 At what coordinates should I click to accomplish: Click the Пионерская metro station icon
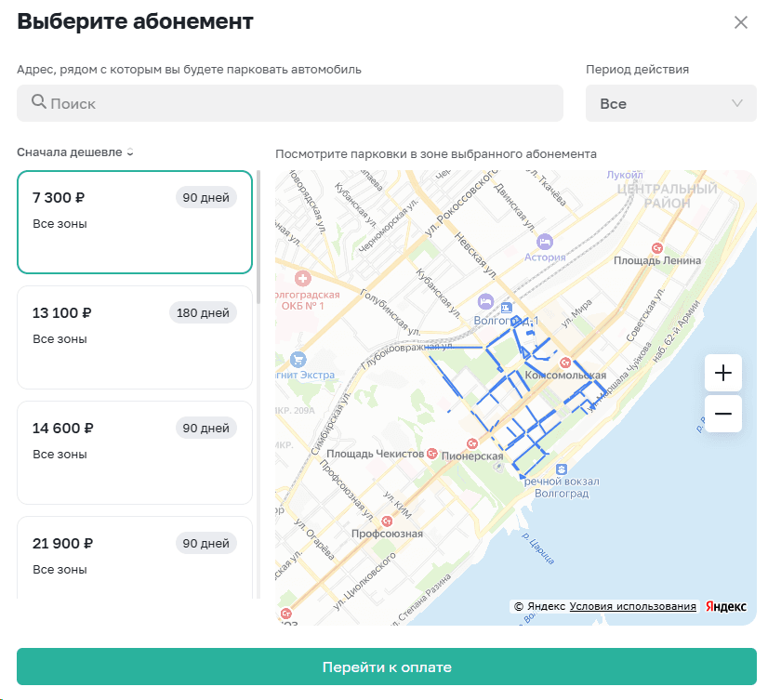click(x=471, y=442)
